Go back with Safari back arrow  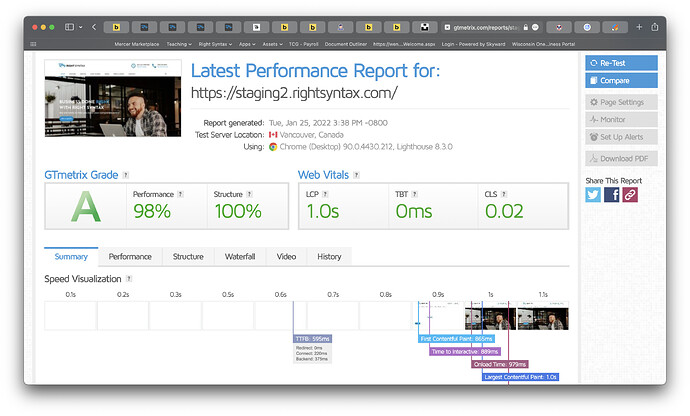pyautogui.click(x=94, y=27)
